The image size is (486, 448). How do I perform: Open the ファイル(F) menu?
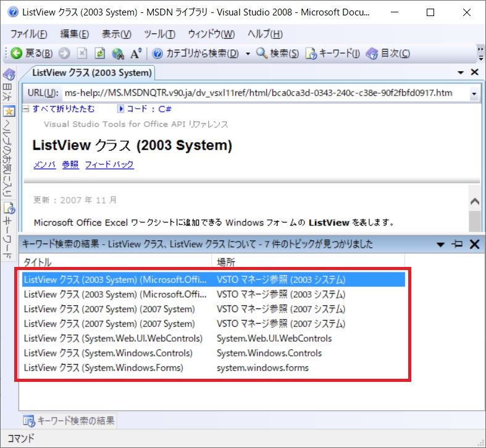tap(29, 34)
